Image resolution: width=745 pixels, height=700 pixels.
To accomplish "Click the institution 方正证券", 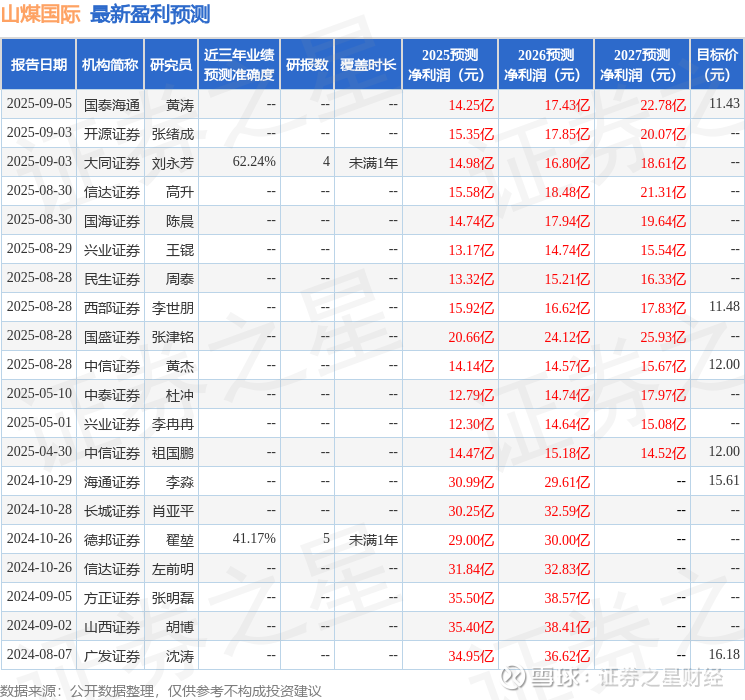I will 112,598.
